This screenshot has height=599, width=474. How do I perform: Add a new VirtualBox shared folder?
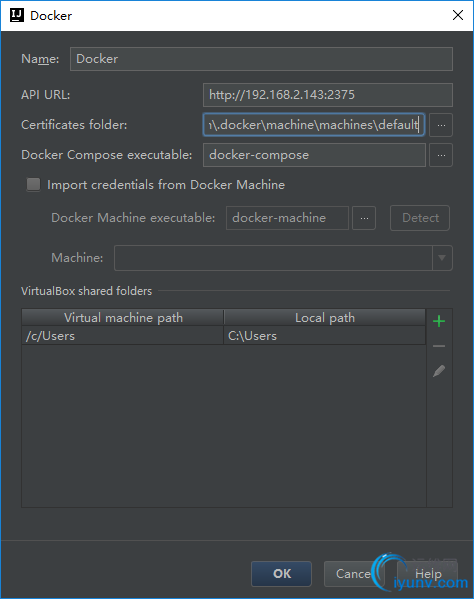click(x=439, y=321)
